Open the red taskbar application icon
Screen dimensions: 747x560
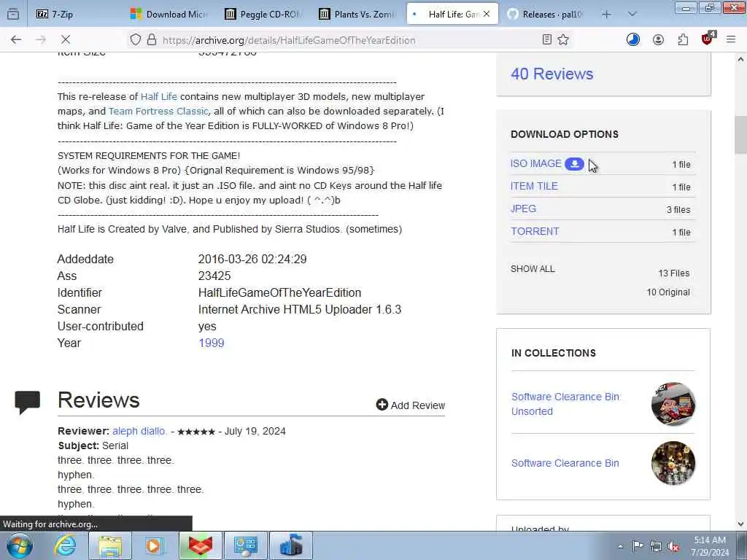coord(200,545)
